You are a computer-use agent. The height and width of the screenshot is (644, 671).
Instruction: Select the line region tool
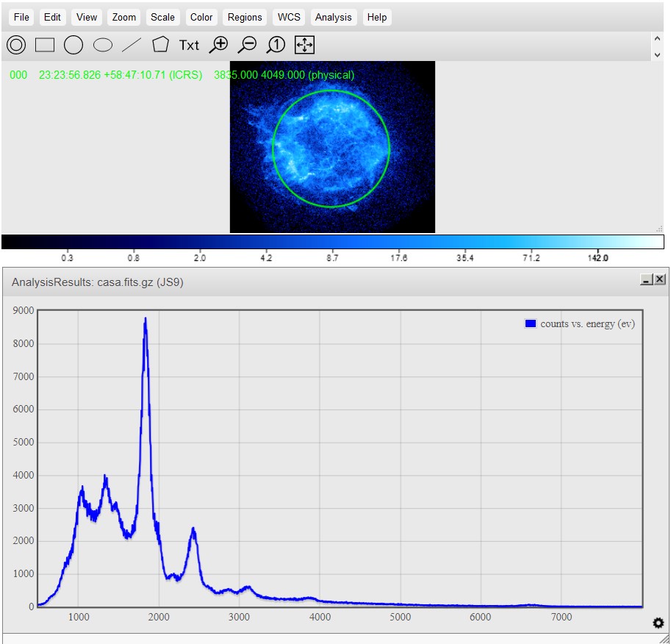(x=131, y=45)
